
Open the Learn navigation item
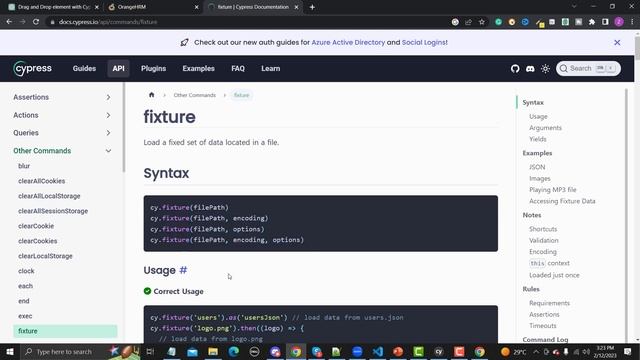pos(271,69)
